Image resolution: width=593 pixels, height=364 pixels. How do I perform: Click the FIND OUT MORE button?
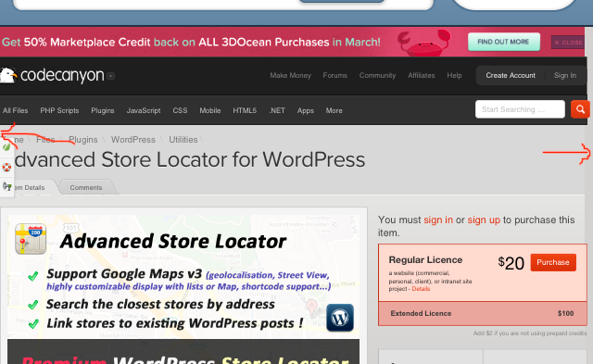tap(503, 42)
